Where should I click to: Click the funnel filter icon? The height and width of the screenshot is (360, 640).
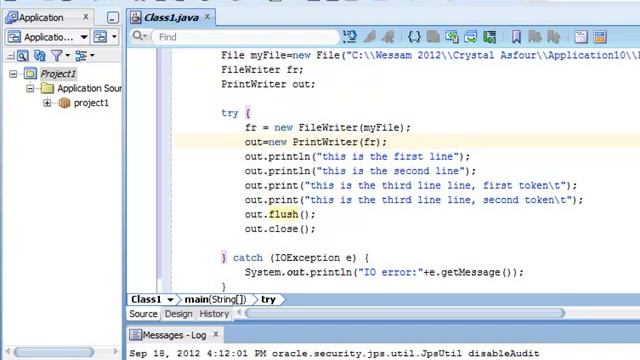pyautogui.click(x=57, y=56)
